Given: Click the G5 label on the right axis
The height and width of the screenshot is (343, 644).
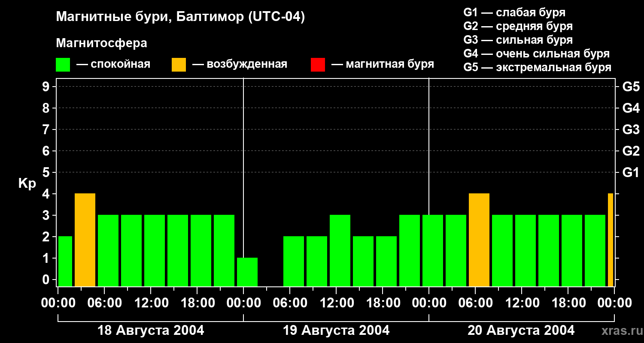Looking at the screenshot, I should pyautogui.click(x=631, y=87).
